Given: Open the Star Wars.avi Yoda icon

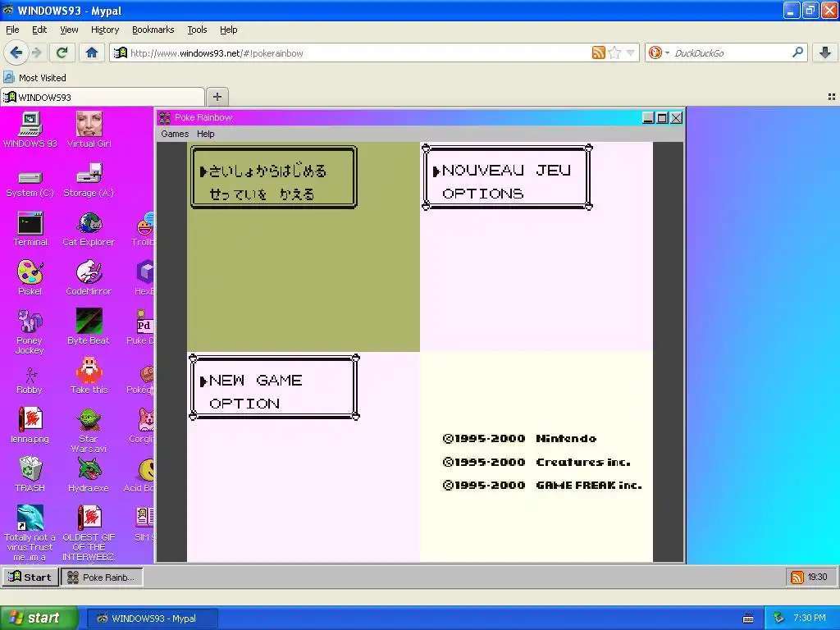Looking at the screenshot, I should tap(89, 430).
